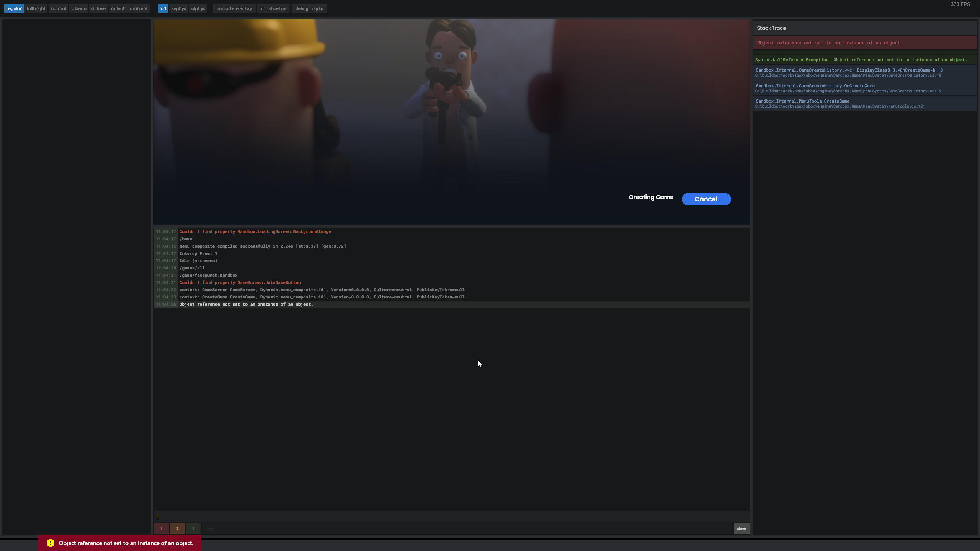
Task: Click the green info count filter badge
Action: pyautogui.click(x=193, y=528)
